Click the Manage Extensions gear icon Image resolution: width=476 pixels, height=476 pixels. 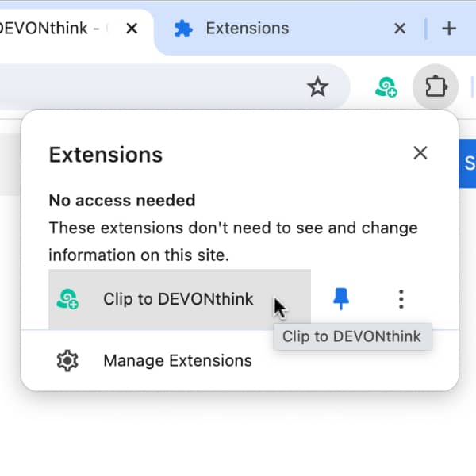67,360
